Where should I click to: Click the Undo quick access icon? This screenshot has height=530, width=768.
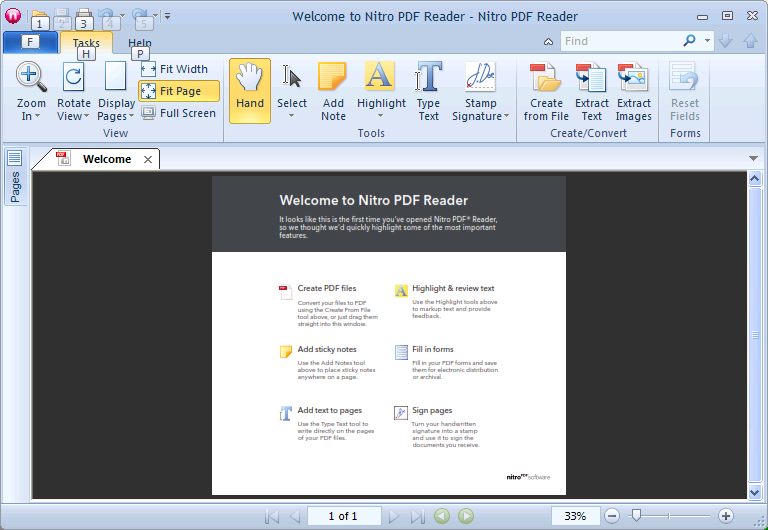coord(107,17)
